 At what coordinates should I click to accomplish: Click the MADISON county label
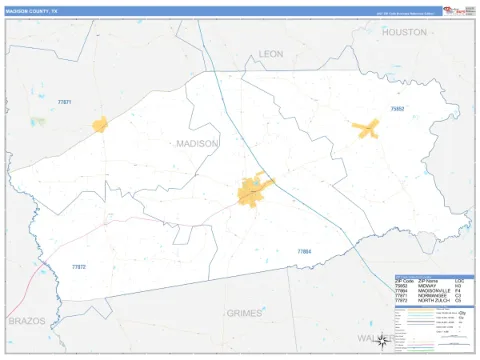[197, 144]
